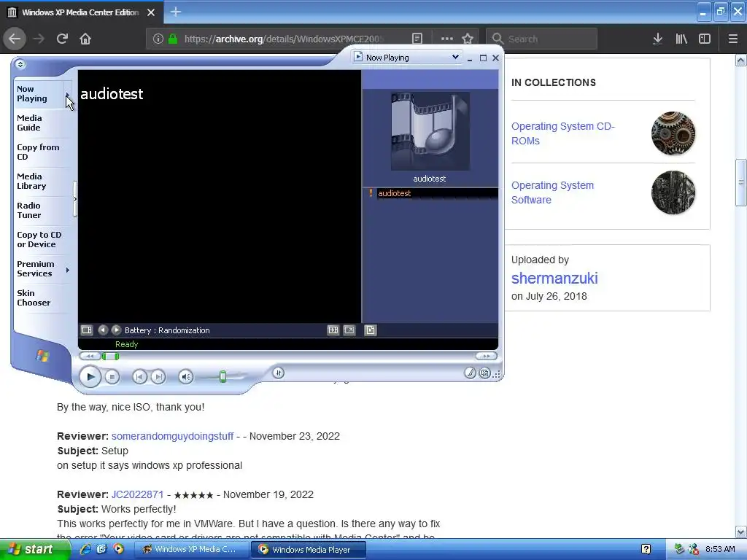The height and width of the screenshot is (560, 747).
Task: Click the fast forward button on seek bar
Action: (x=486, y=356)
